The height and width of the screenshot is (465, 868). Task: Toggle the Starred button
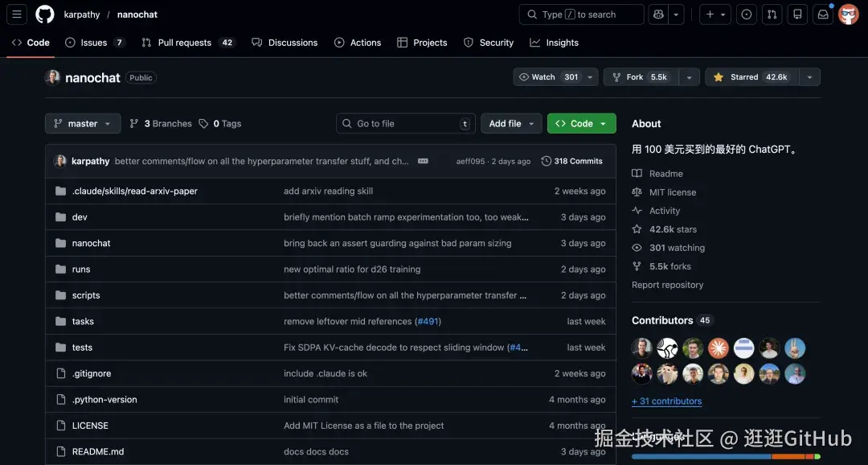coord(751,77)
